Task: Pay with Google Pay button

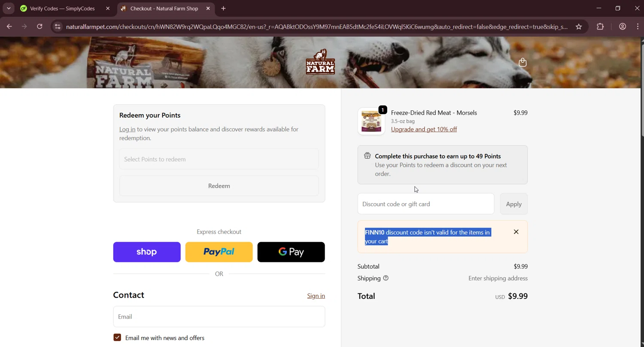Action: click(291, 252)
